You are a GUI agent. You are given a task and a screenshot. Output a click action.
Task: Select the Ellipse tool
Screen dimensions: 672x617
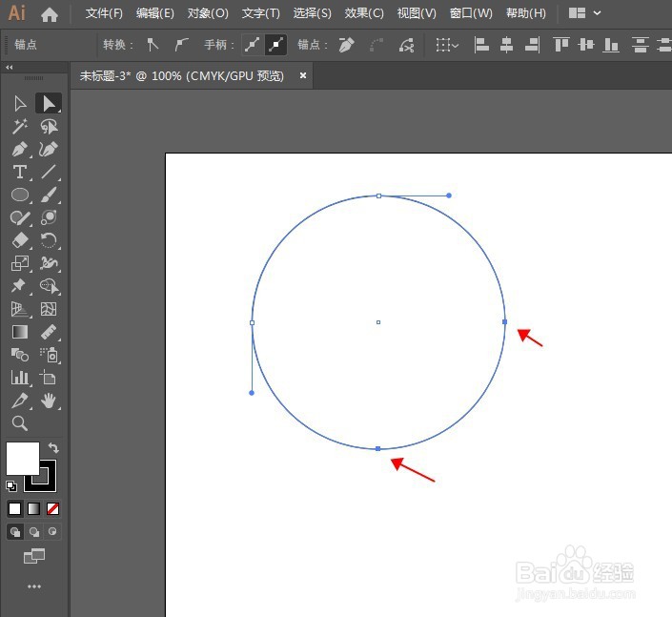point(20,195)
